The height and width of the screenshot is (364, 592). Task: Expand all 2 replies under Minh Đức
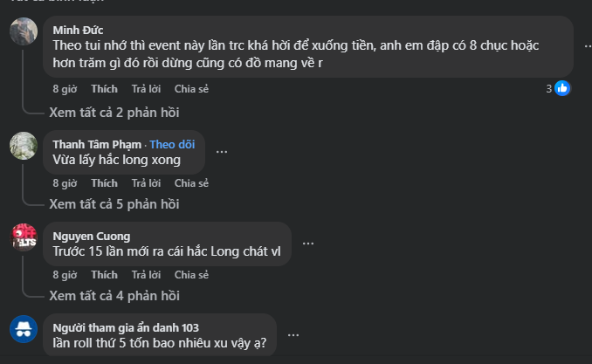(114, 112)
